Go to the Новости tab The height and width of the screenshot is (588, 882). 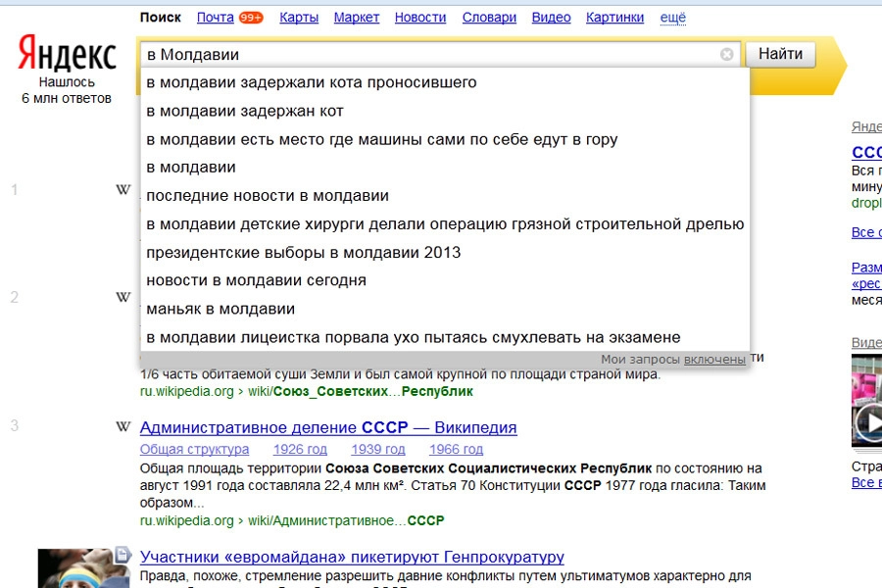[419, 18]
